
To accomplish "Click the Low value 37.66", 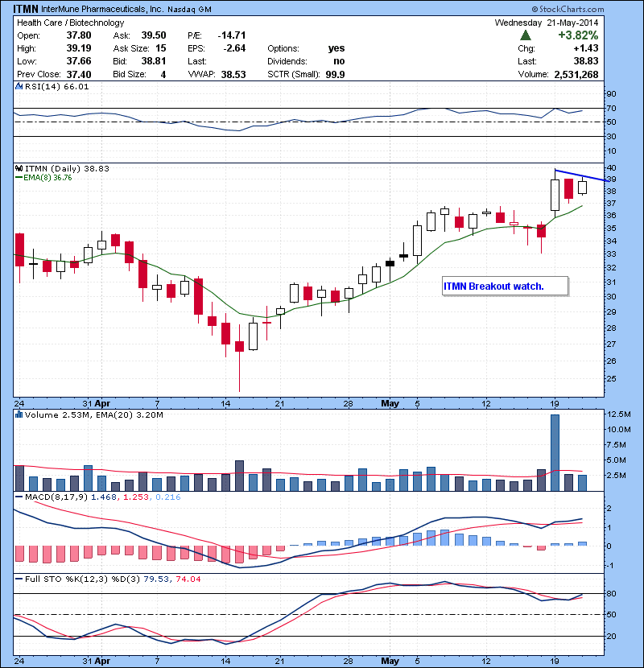I will pyautogui.click(x=79, y=61).
